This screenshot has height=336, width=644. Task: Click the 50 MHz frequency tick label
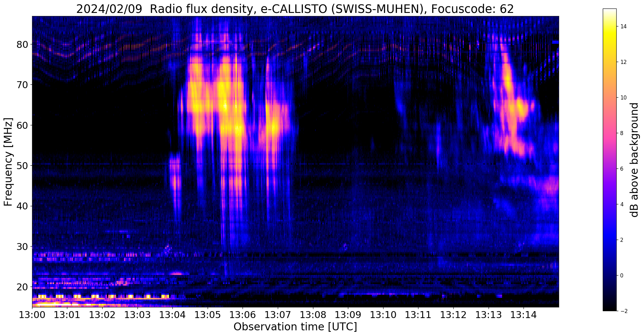pyautogui.click(x=22, y=166)
